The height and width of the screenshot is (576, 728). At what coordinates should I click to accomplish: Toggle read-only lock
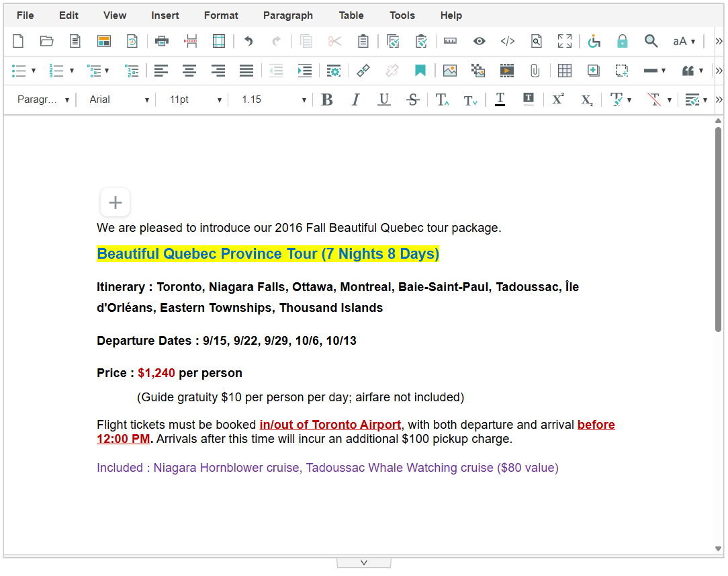click(x=622, y=42)
